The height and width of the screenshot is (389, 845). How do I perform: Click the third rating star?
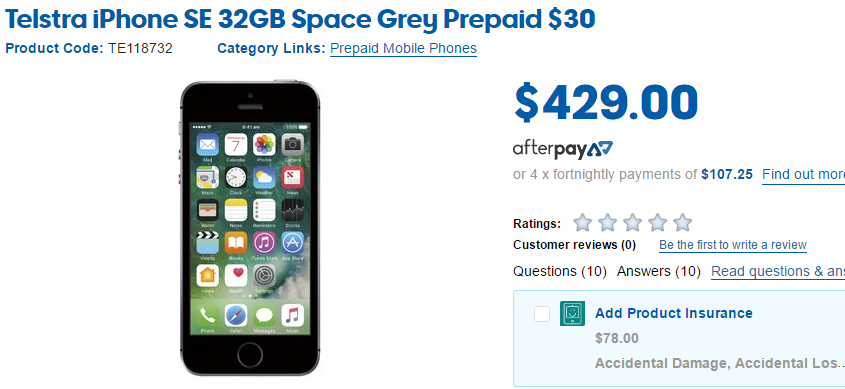[x=632, y=222]
